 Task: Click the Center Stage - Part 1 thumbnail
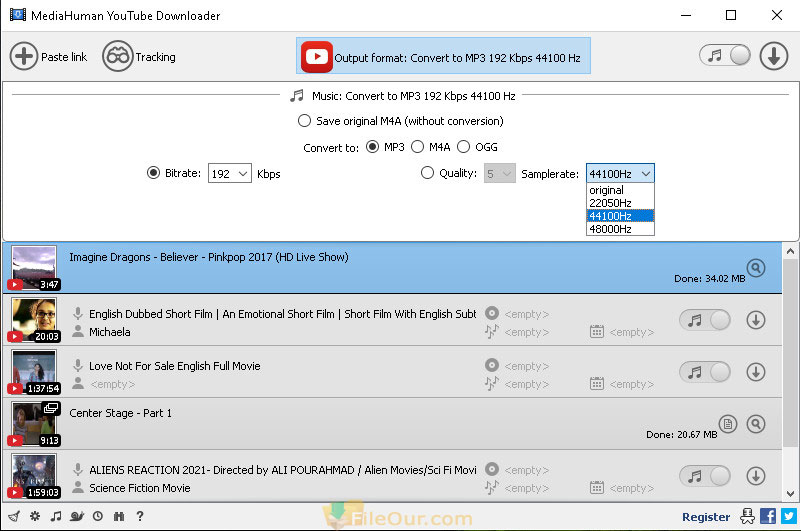(34, 424)
